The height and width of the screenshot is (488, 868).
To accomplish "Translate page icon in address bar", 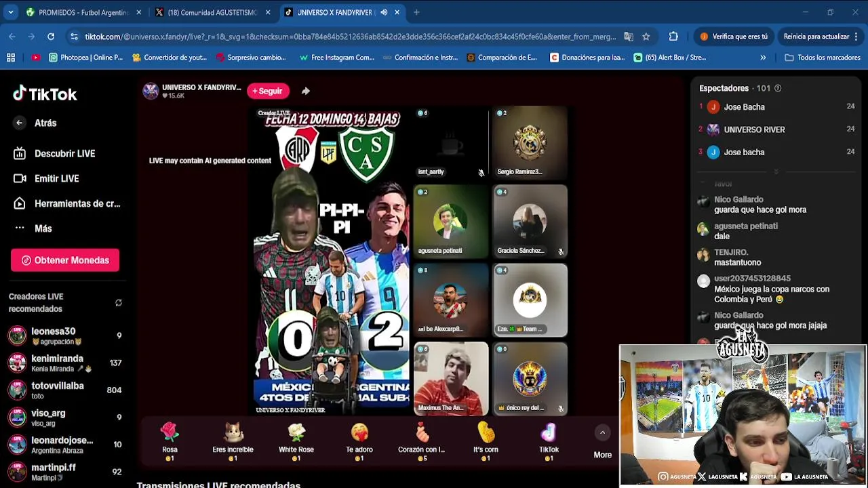I will 629,37.
